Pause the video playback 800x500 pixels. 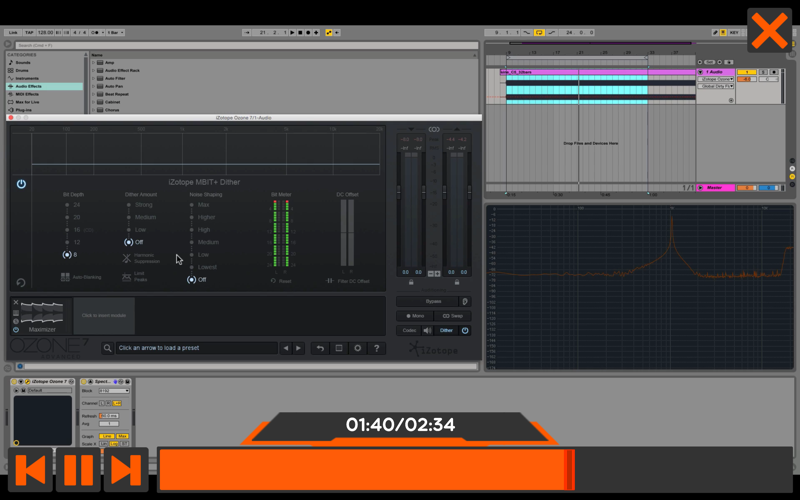[x=78, y=469]
